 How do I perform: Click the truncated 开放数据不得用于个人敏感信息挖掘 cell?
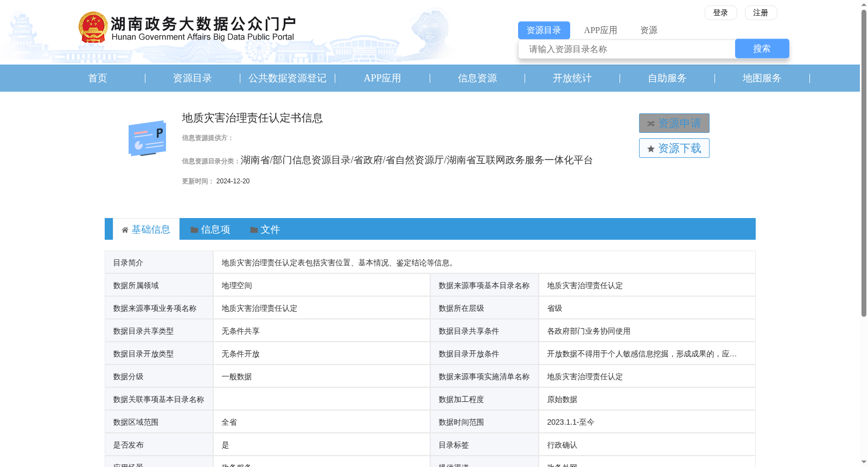point(647,354)
